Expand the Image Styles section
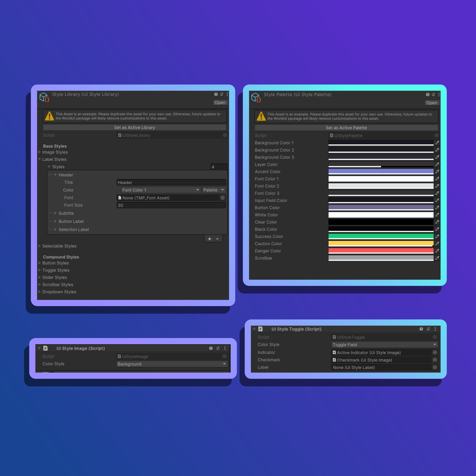476x476 pixels. [x=40, y=152]
